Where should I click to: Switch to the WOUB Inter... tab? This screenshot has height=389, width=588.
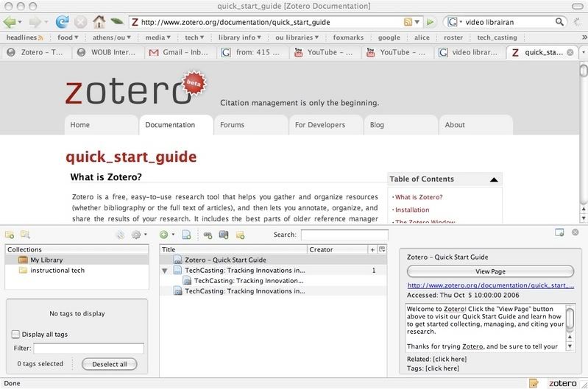[x=108, y=52]
